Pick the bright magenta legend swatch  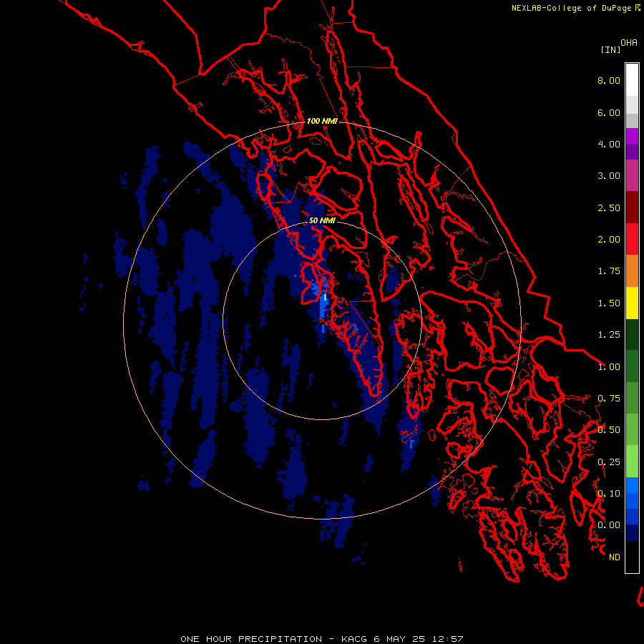tap(632, 136)
